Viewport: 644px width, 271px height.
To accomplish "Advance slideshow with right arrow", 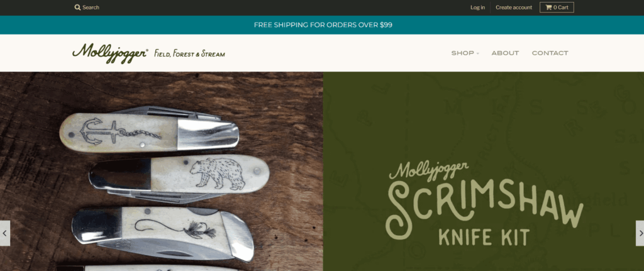I will click(x=640, y=233).
